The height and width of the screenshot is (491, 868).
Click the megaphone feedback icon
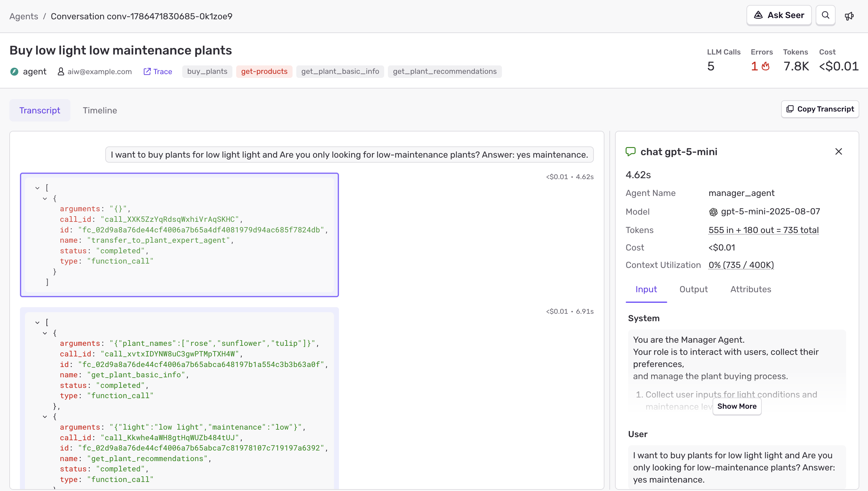pyautogui.click(x=849, y=16)
